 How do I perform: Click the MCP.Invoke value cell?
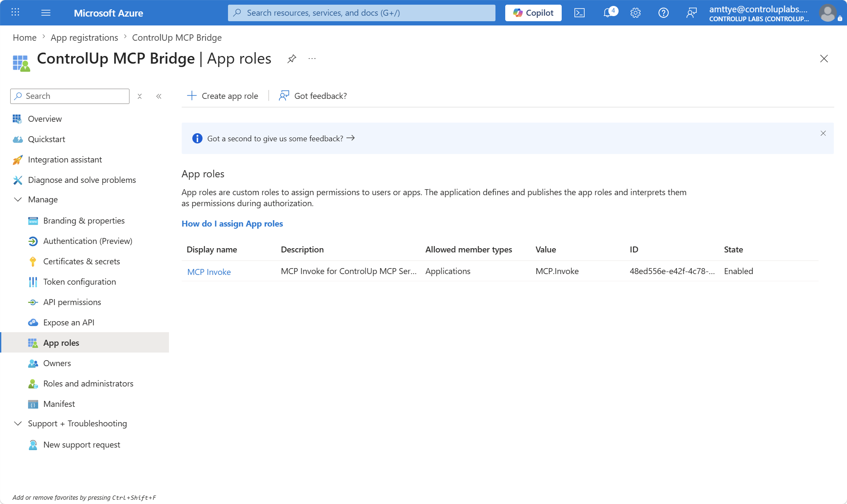click(x=557, y=271)
